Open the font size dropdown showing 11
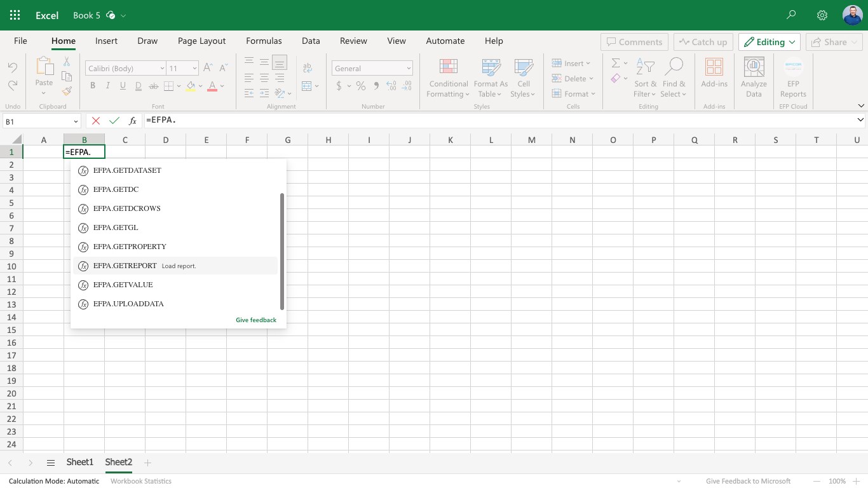 (194, 68)
